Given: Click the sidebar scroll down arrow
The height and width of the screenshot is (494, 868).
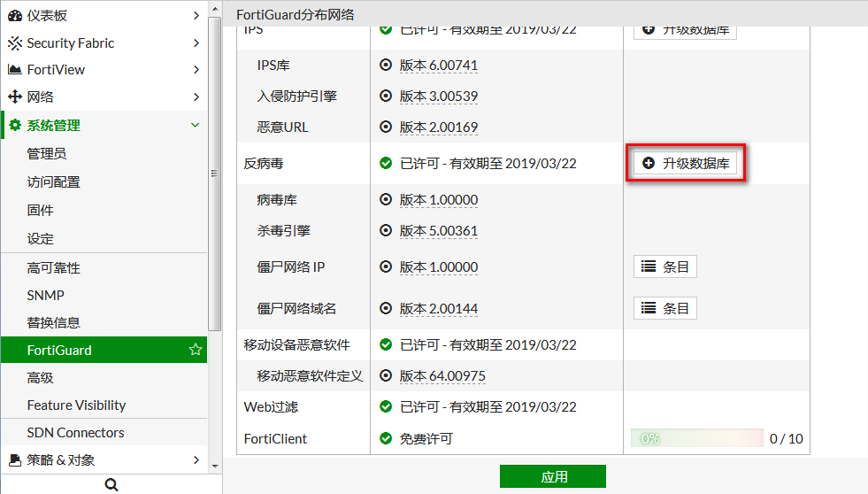Looking at the screenshot, I should click(215, 465).
